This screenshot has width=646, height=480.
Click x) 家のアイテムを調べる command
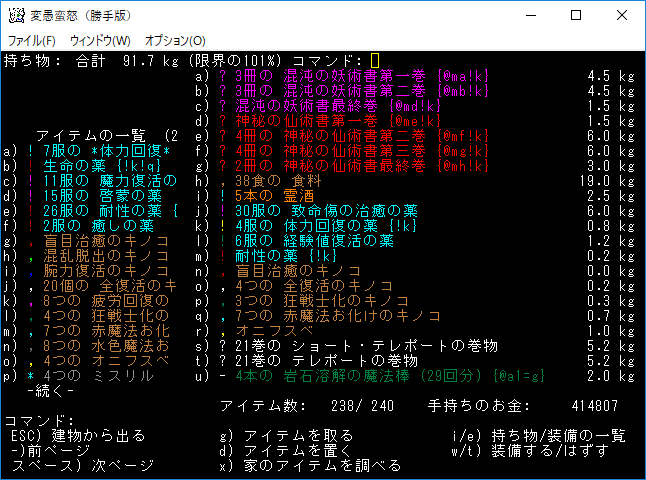pos(310,466)
